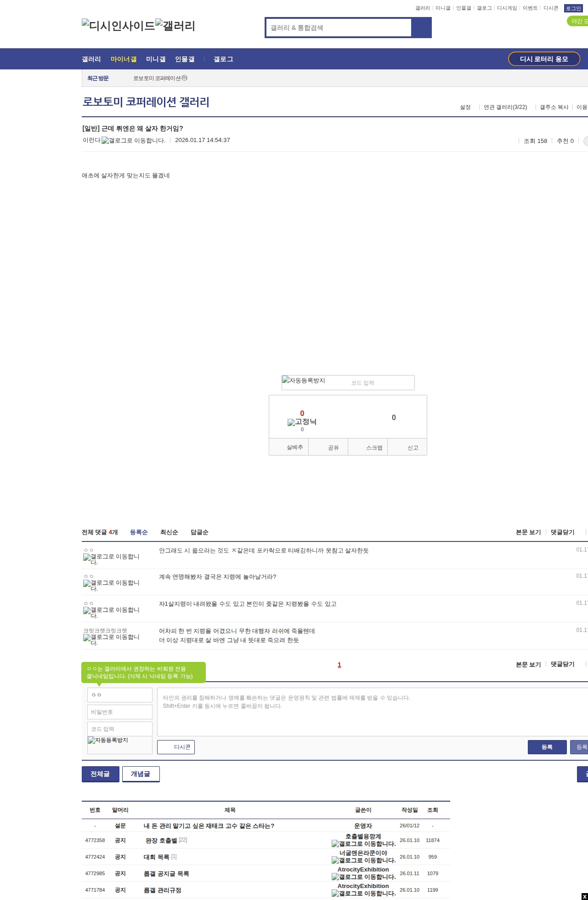This screenshot has height=900, width=588.
Task: Click the 자동등록방지 captcha image in the comment form
Action: pos(108,741)
